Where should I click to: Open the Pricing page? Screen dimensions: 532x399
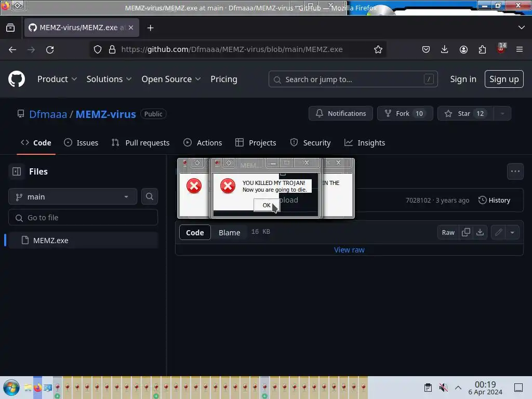[224, 79]
